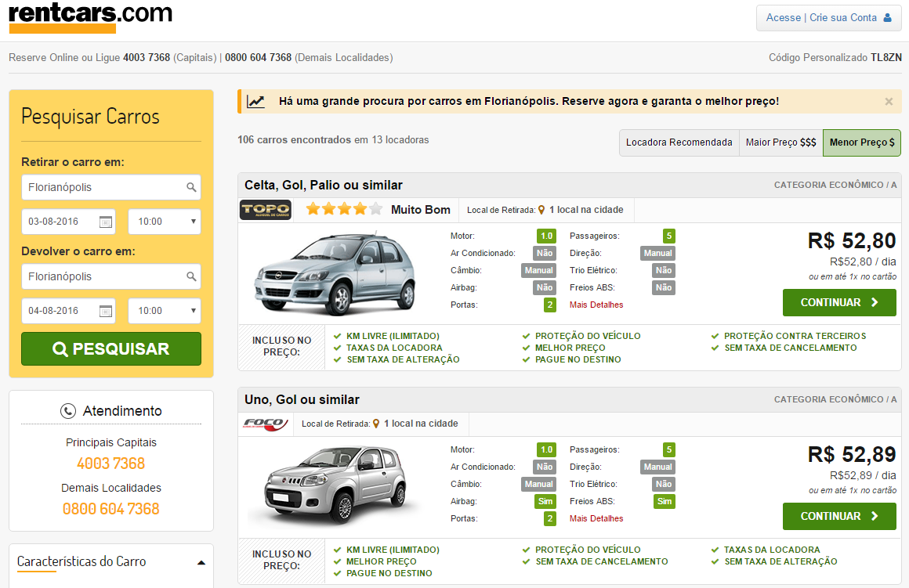909x588 pixels.
Task: Open Mais Detalhes for the Celta listing
Action: pos(596,305)
